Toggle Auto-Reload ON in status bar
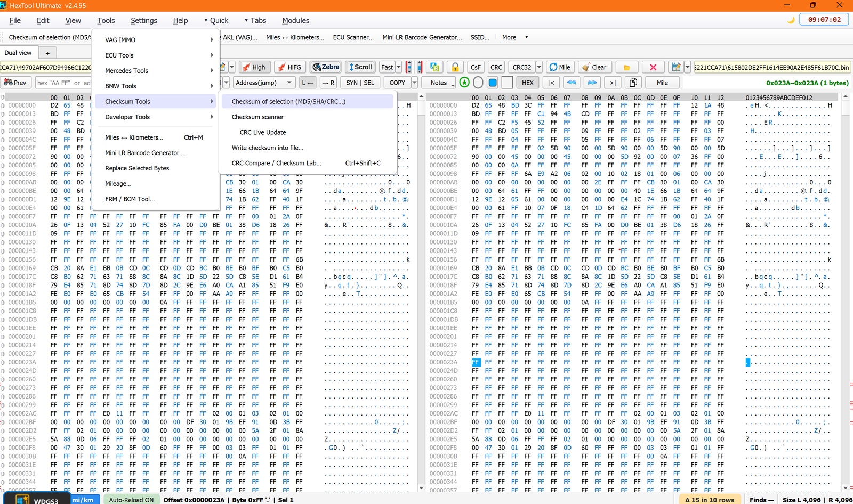Image resolution: width=853 pixels, height=504 pixels. pos(131,500)
